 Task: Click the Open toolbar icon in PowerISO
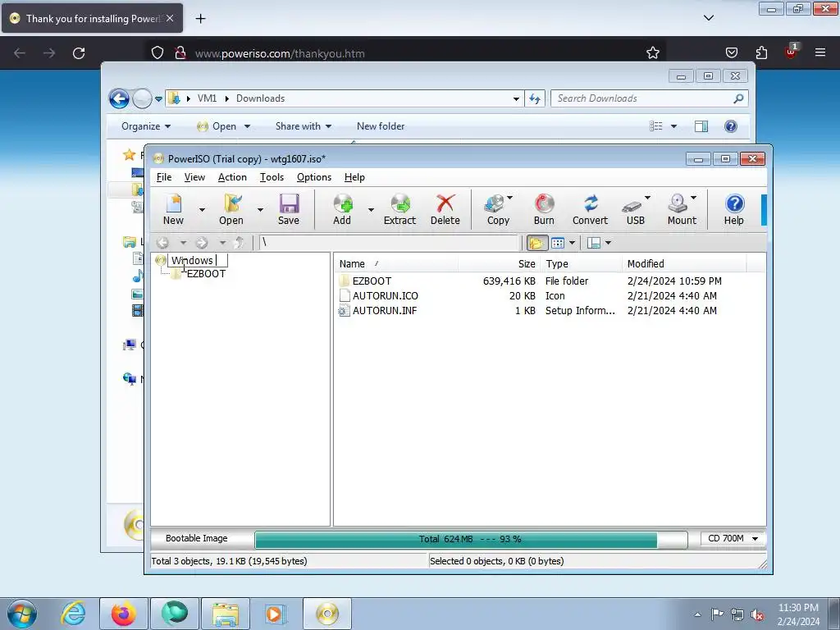pos(231,209)
